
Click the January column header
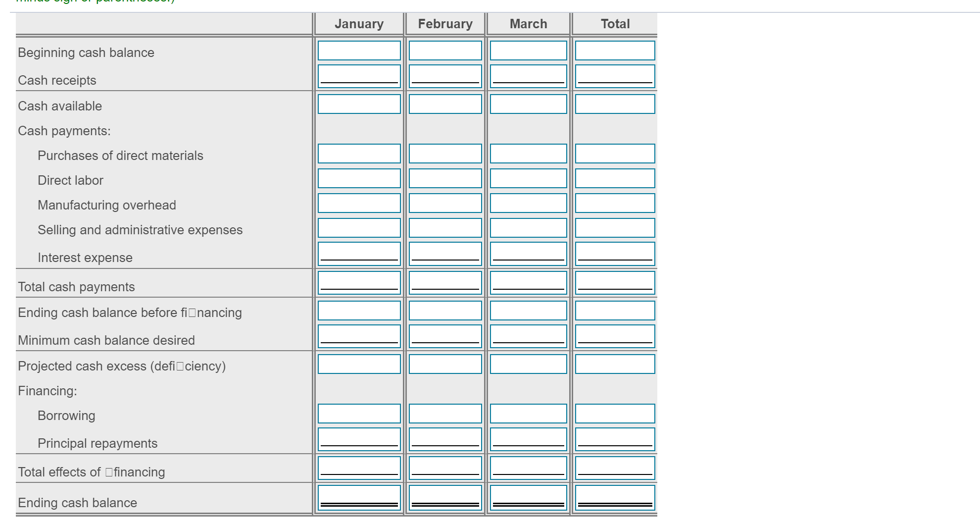[x=359, y=24]
